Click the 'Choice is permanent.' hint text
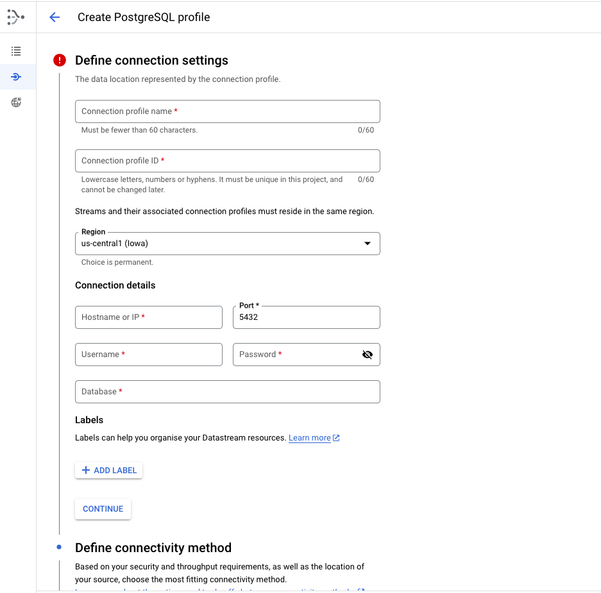 [117, 262]
